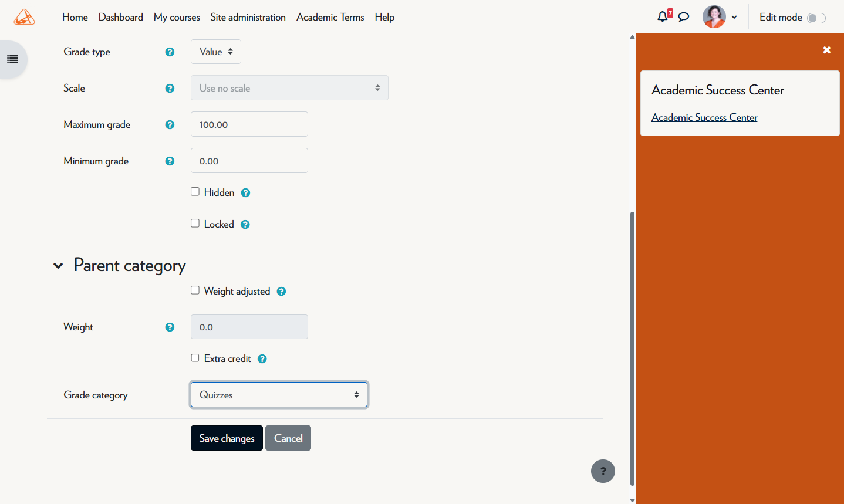Open notifications bell icon

[x=662, y=16]
